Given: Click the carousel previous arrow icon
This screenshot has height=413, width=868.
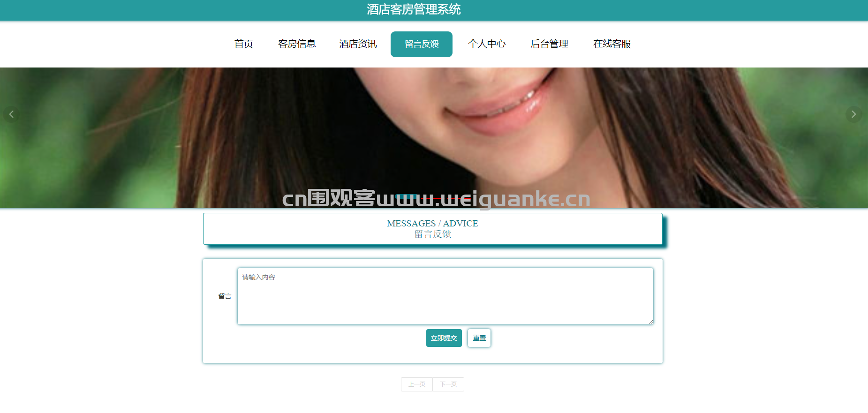Looking at the screenshot, I should [11, 114].
